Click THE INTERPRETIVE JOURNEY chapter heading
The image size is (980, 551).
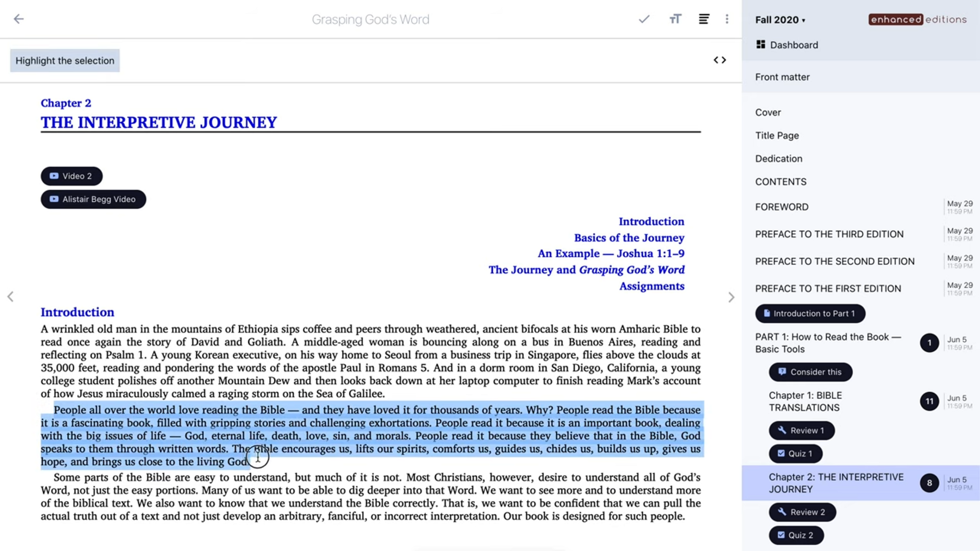click(x=159, y=122)
